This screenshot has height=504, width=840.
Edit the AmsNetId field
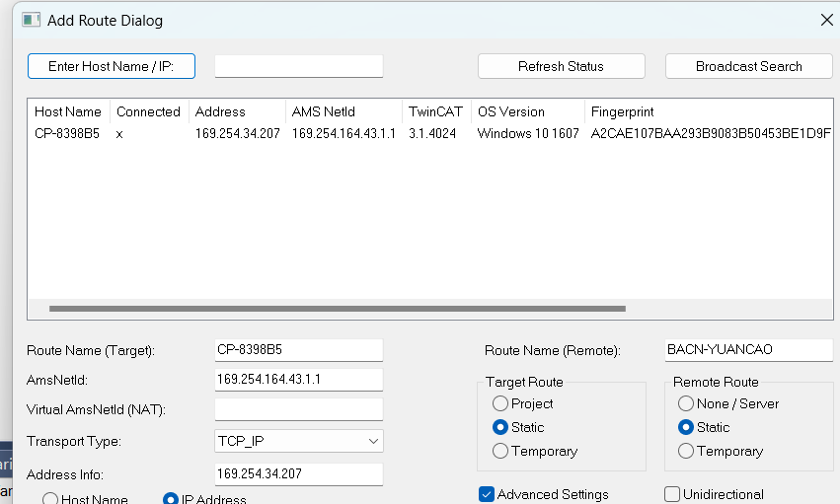pos(299,380)
